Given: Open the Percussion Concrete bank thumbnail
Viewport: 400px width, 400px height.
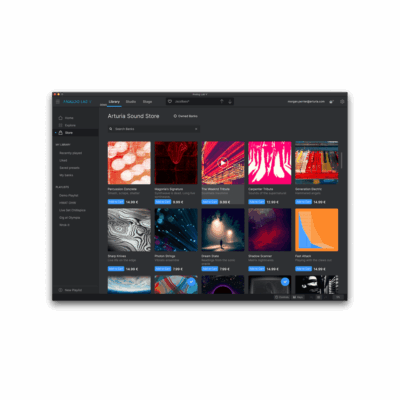Looking at the screenshot, I should coord(129,163).
